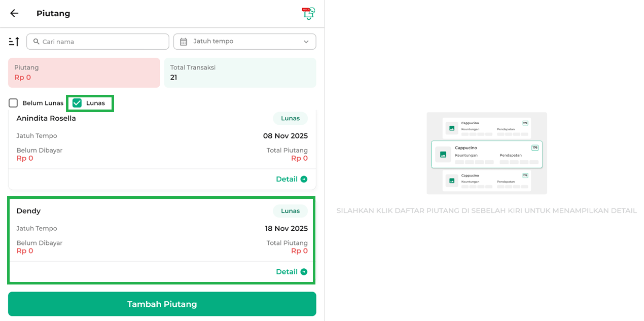The height and width of the screenshot is (321, 644).
Task: Open Detail link for Anindita Rosella
Action: [x=287, y=179]
